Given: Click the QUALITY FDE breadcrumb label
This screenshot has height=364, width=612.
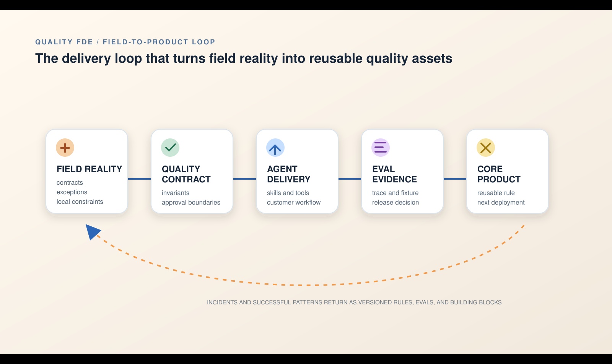Looking at the screenshot, I should click(64, 42).
